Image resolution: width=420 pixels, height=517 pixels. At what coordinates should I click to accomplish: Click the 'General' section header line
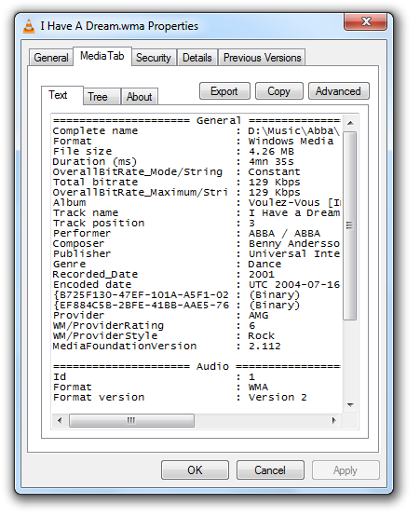click(x=196, y=121)
